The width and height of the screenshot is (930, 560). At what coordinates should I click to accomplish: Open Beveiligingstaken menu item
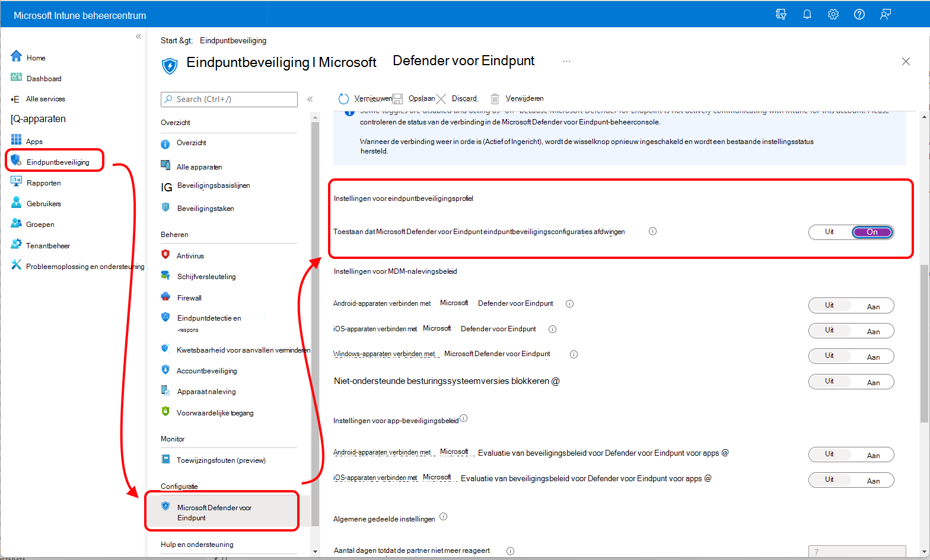(205, 208)
